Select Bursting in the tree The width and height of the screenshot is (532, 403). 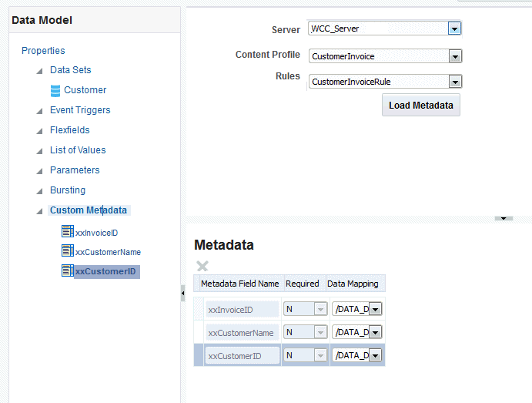tap(68, 190)
